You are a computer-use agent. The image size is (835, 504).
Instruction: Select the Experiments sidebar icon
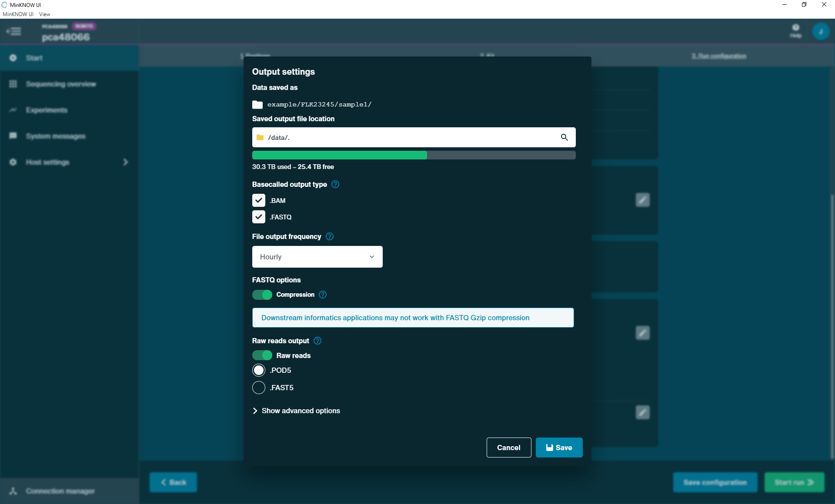click(x=13, y=110)
